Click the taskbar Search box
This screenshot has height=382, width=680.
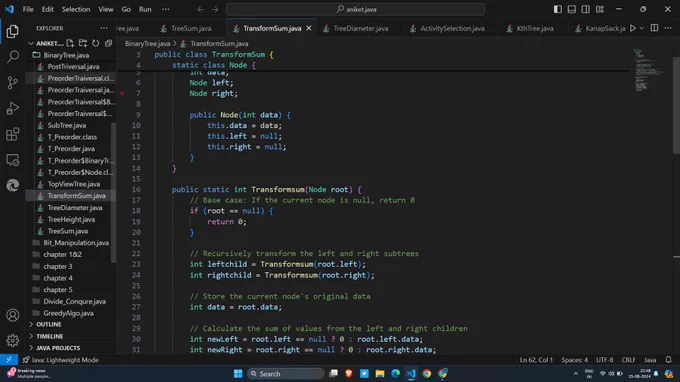286,374
